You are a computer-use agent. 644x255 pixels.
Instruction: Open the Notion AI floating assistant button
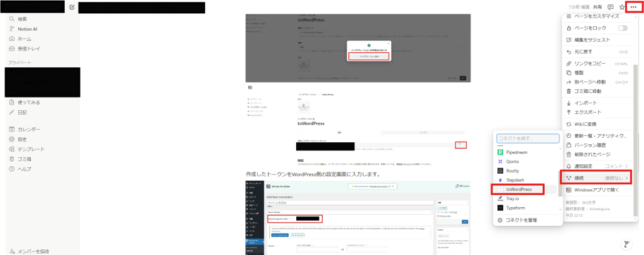pyautogui.click(x=626, y=244)
